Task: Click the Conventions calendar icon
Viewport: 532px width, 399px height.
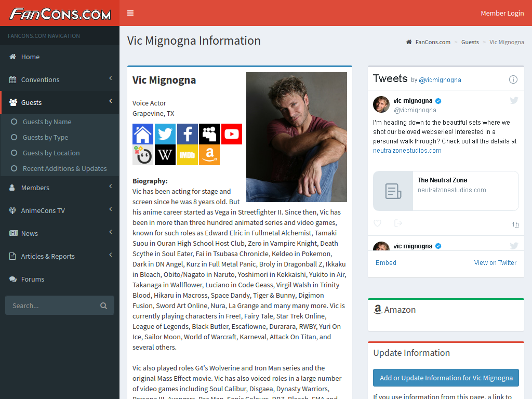Action: coord(12,79)
